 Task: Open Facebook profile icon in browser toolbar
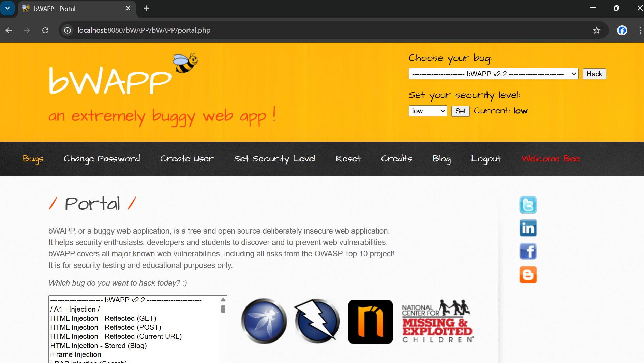pyautogui.click(x=622, y=30)
